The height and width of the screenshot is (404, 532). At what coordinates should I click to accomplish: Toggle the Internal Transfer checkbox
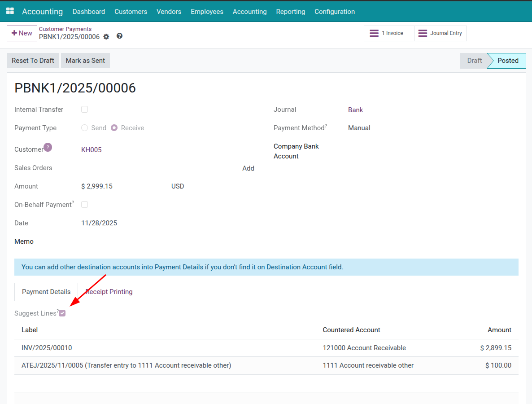coord(84,110)
